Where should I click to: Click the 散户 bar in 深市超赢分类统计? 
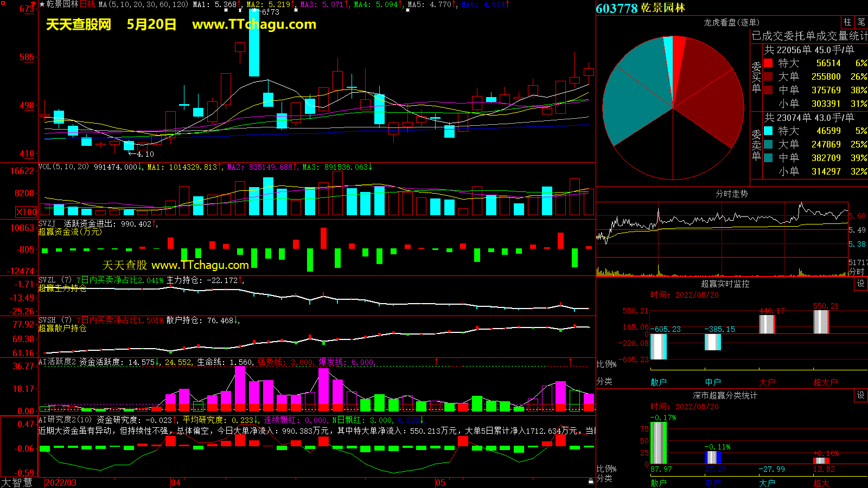pos(658,442)
